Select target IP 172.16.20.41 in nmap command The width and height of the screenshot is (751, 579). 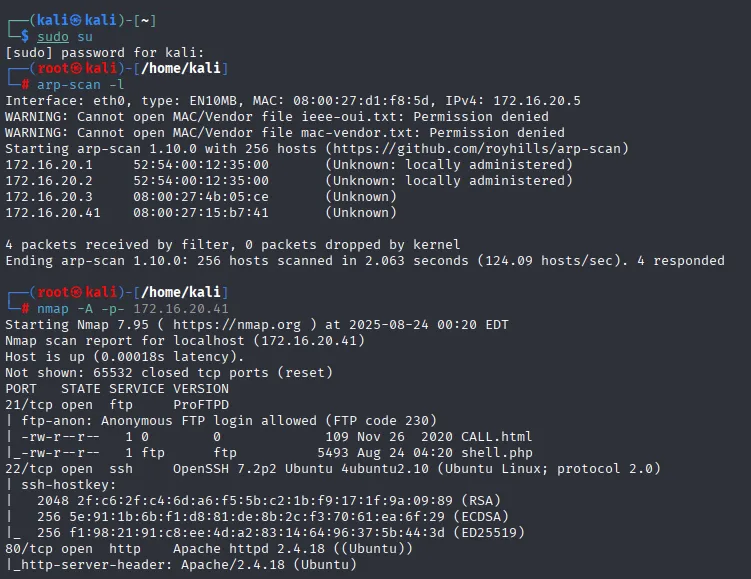(x=181, y=309)
